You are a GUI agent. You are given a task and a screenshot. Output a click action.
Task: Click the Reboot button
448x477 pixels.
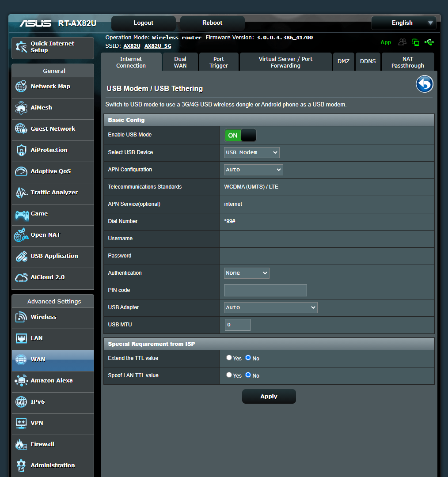pos(213,23)
